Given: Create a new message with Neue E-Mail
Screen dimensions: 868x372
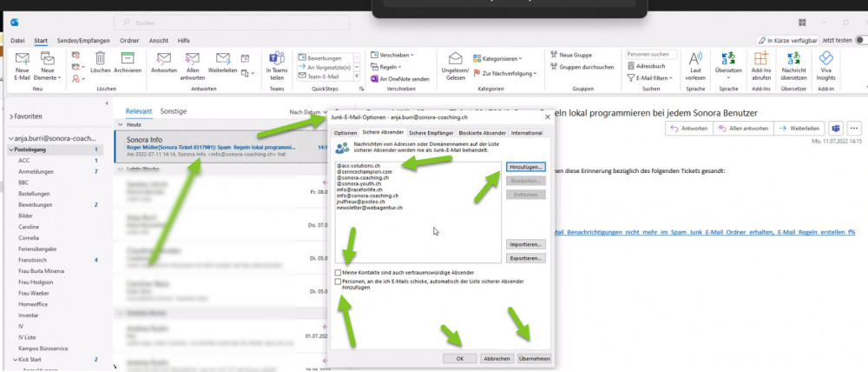Looking at the screenshot, I should [x=23, y=67].
